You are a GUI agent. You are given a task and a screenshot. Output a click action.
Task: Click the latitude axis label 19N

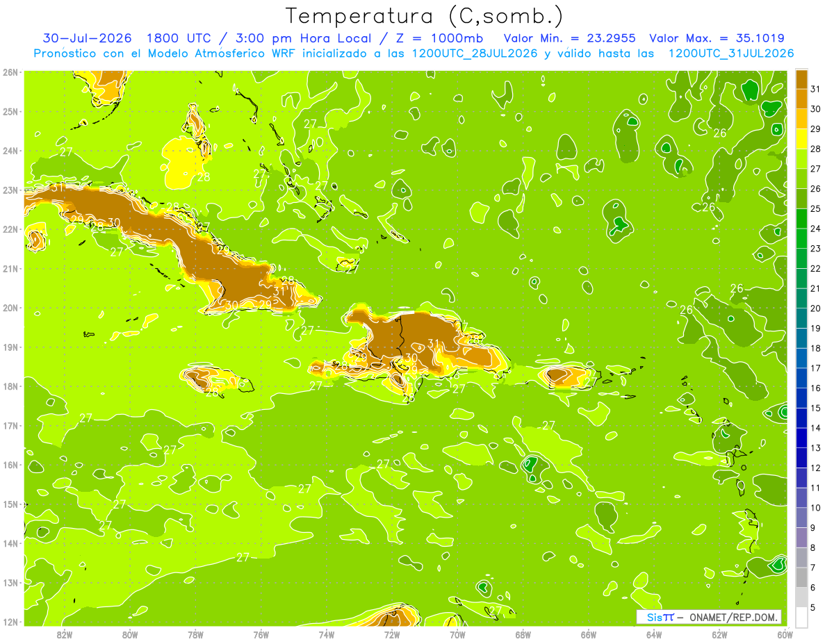tap(10, 347)
